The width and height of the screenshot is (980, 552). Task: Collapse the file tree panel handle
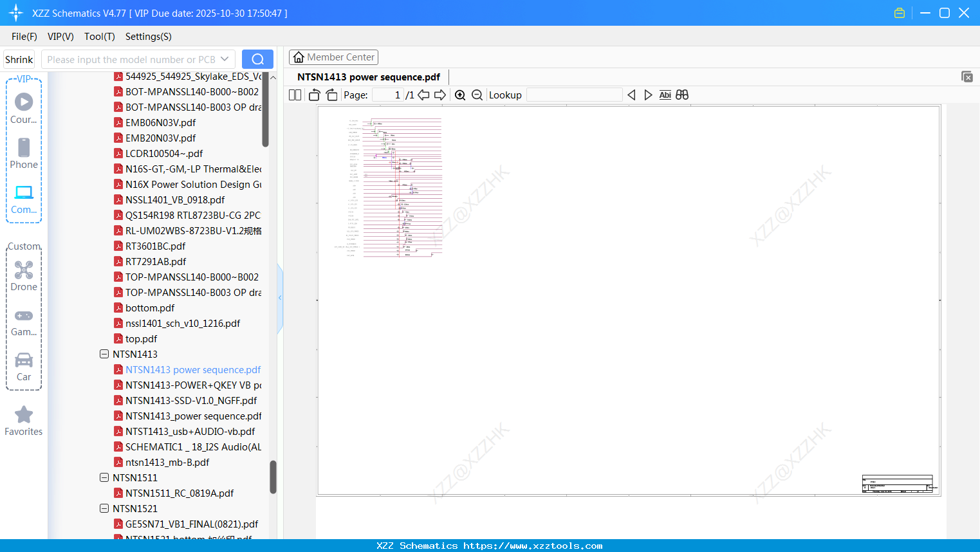(x=280, y=298)
